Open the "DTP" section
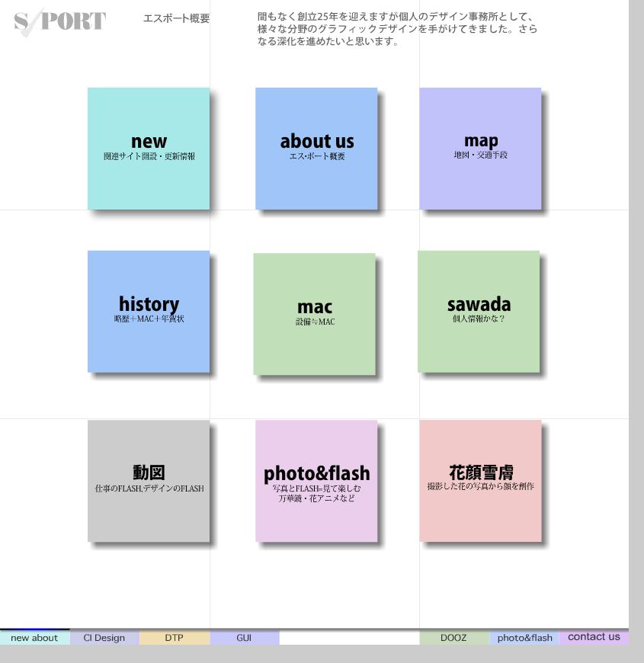644x663 pixels. (x=174, y=638)
